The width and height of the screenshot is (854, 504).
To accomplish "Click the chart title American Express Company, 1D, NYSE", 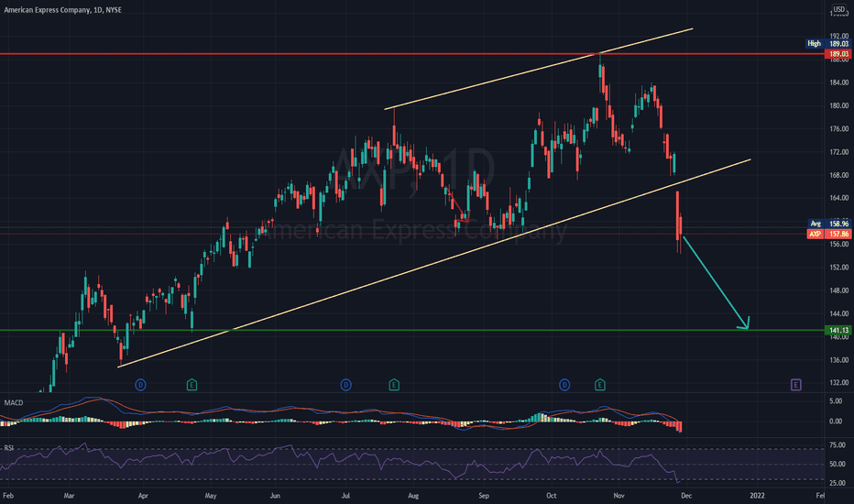I will click(62, 10).
